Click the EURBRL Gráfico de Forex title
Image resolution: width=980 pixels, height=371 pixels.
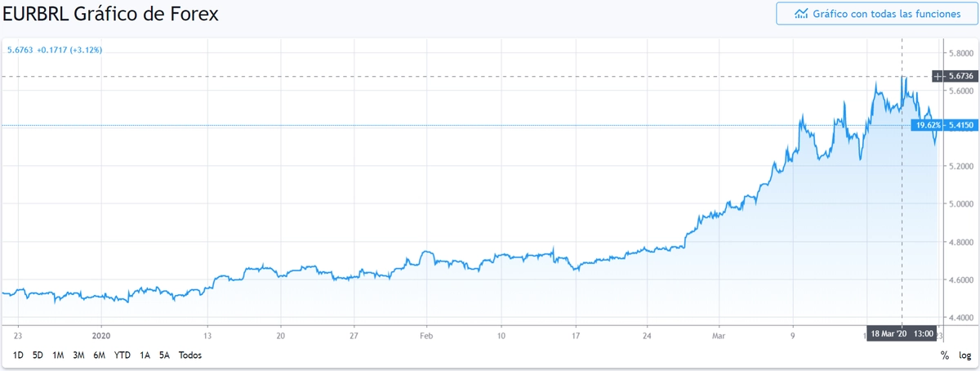point(111,15)
